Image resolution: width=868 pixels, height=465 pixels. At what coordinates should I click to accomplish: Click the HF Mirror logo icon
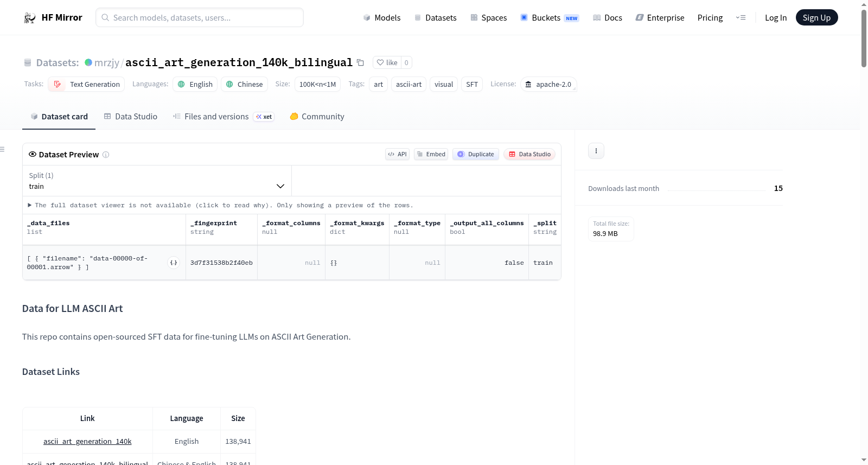[x=30, y=18]
